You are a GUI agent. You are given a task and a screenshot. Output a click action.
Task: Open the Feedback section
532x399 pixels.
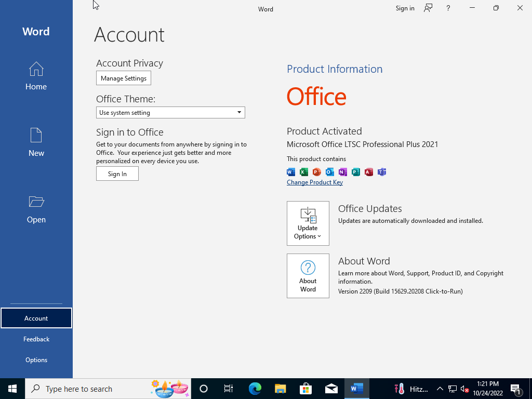pyautogui.click(x=36, y=339)
